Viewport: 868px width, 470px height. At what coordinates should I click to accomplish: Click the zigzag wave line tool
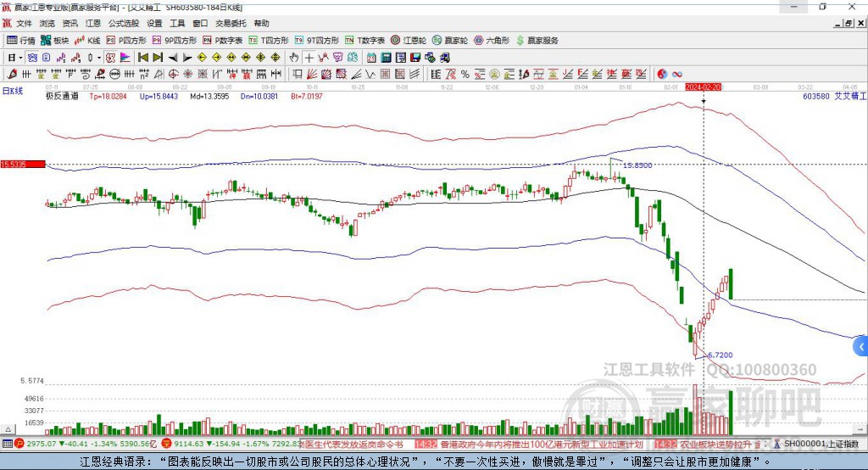tap(370, 75)
